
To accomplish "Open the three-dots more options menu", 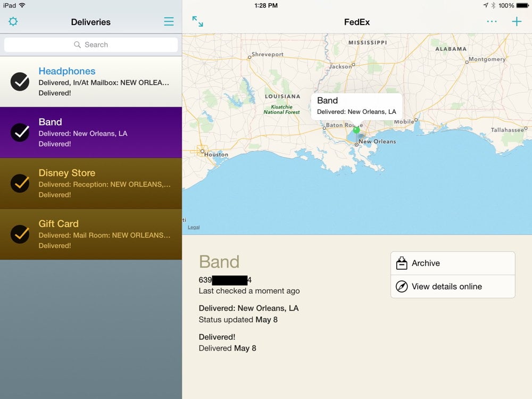I will click(492, 21).
